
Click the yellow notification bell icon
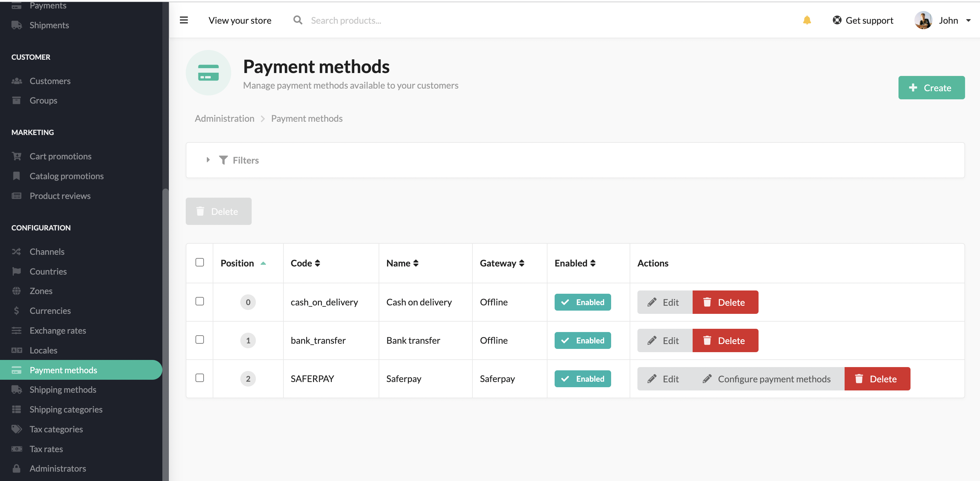[x=807, y=20]
